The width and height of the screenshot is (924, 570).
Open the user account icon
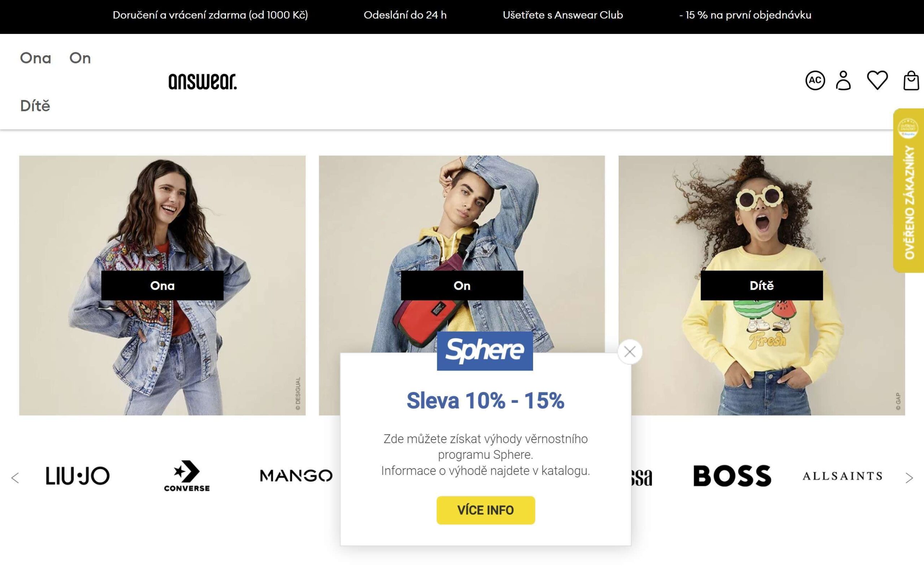pos(844,80)
